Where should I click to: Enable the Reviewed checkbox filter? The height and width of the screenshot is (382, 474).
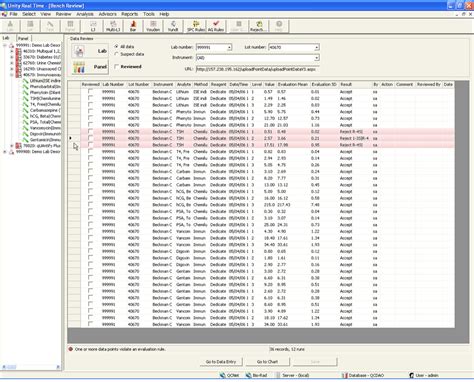click(116, 67)
